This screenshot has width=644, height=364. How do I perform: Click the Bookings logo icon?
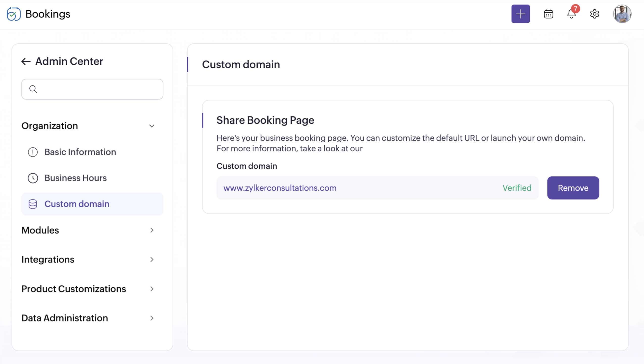click(x=14, y=14)
